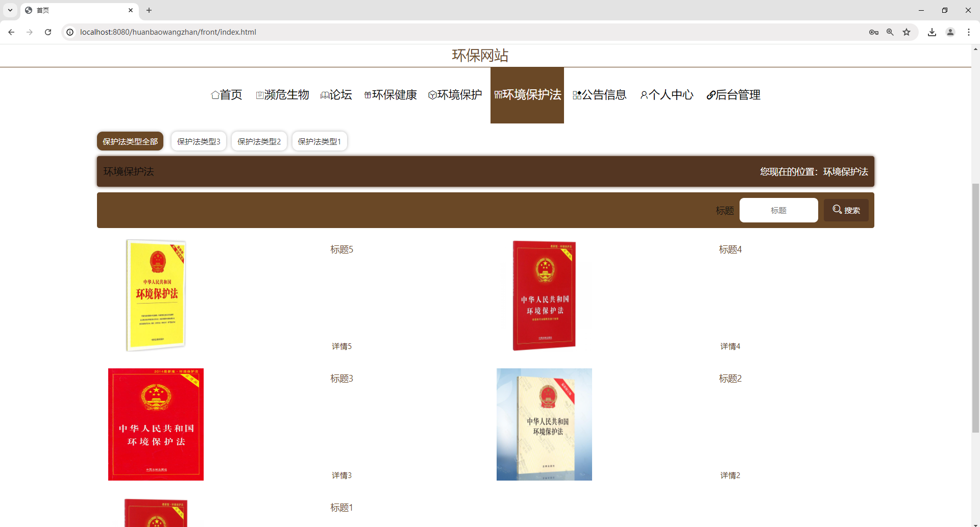Click the bookmark star icon
The width and height of the screenshot is (980, 527).
(906, 32)
